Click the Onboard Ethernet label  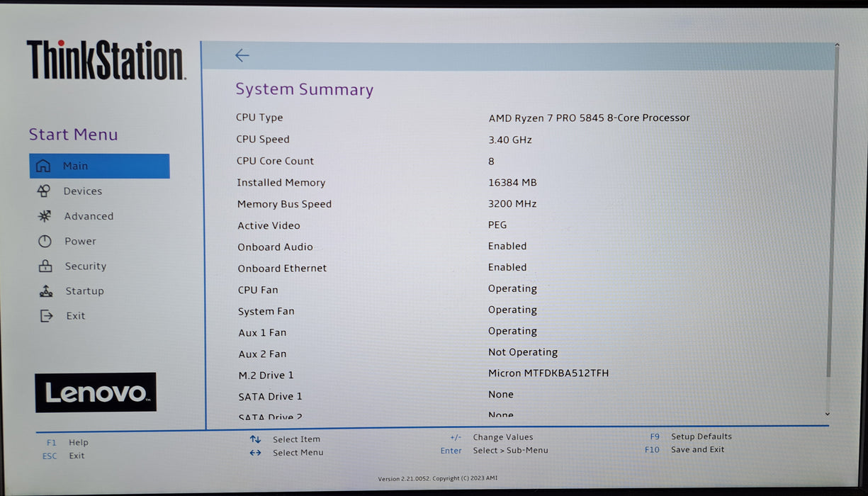[x=282, y=268]
